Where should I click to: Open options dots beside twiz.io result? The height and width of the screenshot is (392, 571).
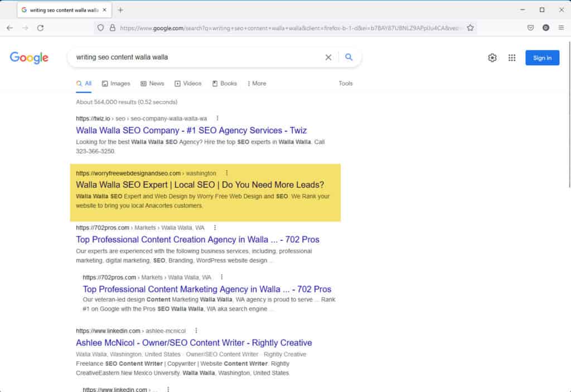click(217, 118)
